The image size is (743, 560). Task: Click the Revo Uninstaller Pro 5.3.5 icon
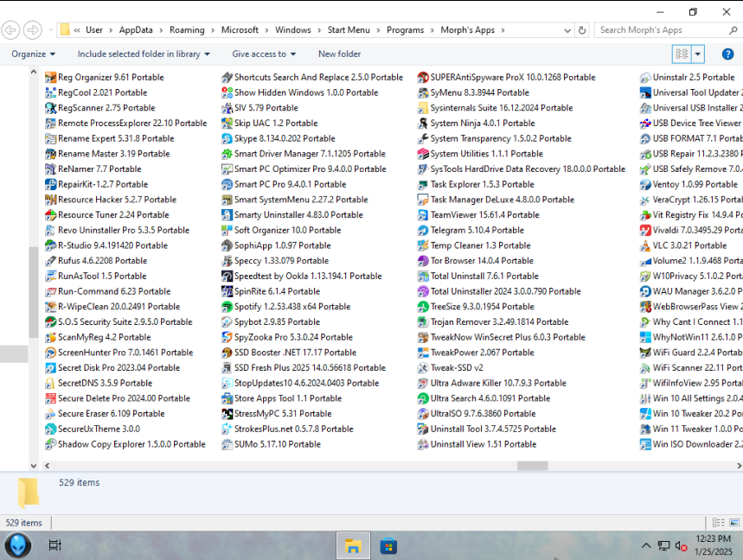(x=50, y=231)
